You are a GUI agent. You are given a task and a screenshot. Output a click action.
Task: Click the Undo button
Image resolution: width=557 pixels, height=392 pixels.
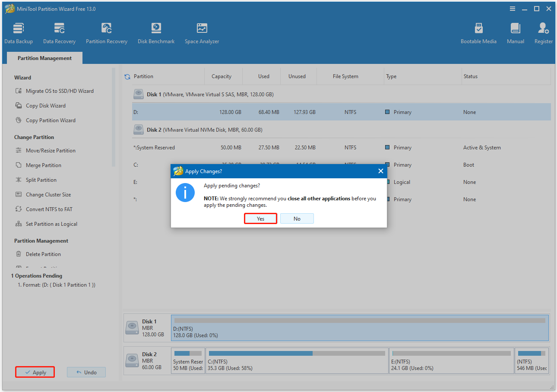tap(86, 372)
